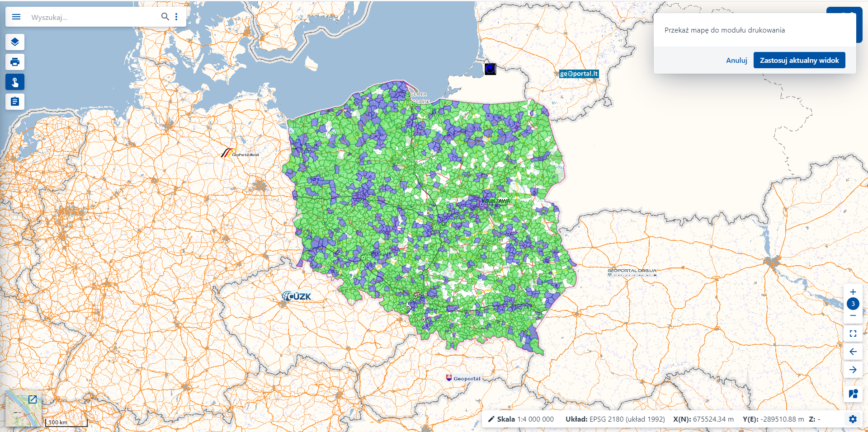Open the clipboard tasks panel
Viewport: 868px width, 432px height.
15,102
